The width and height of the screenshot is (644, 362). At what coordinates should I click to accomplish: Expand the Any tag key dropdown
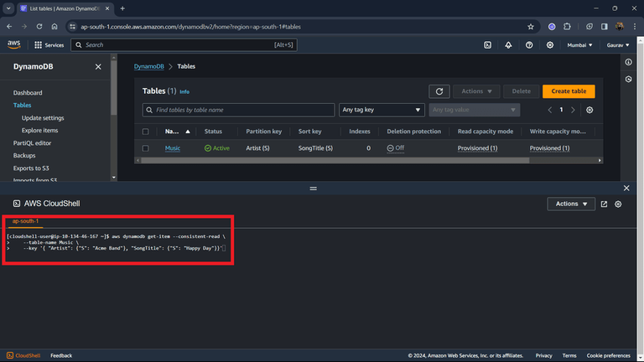(382, 110)
